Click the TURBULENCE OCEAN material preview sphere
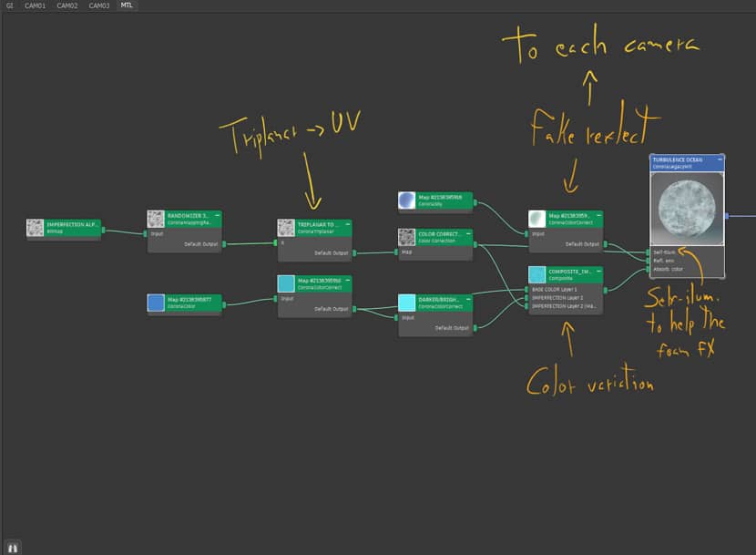Image resolution: width=756 pixels, height=555 pixels. point(688,210)
